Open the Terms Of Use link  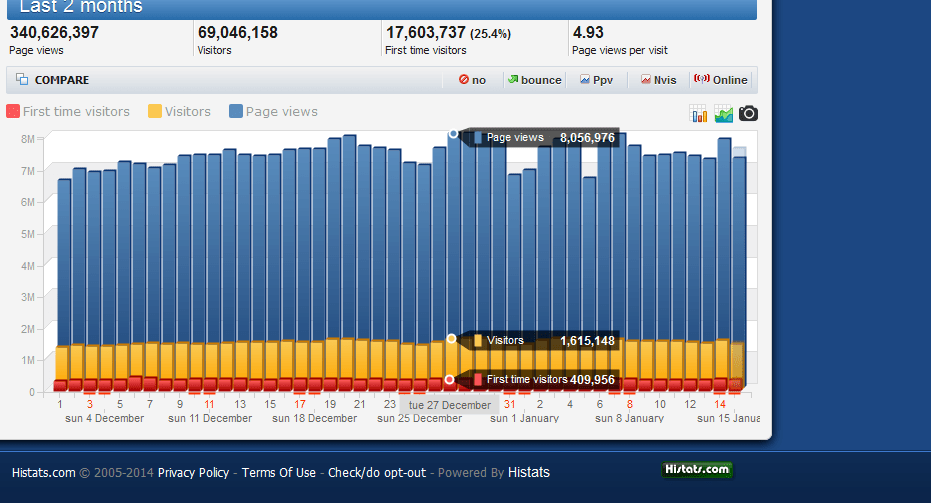(278, 473)
